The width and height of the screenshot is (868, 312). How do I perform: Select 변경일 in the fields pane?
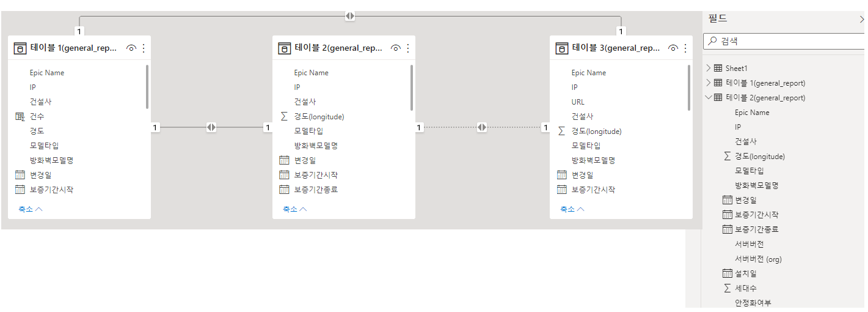(x=745, y=200)
